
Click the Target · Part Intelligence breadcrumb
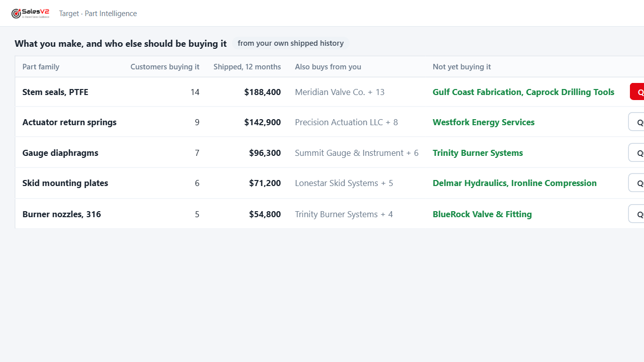98,14
